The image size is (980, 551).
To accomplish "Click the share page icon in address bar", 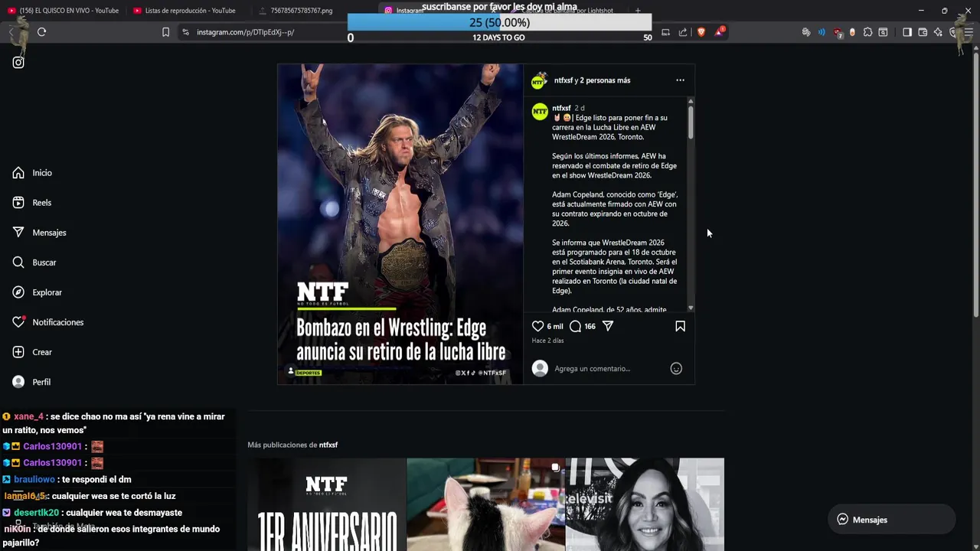I will tap(683, 32).
